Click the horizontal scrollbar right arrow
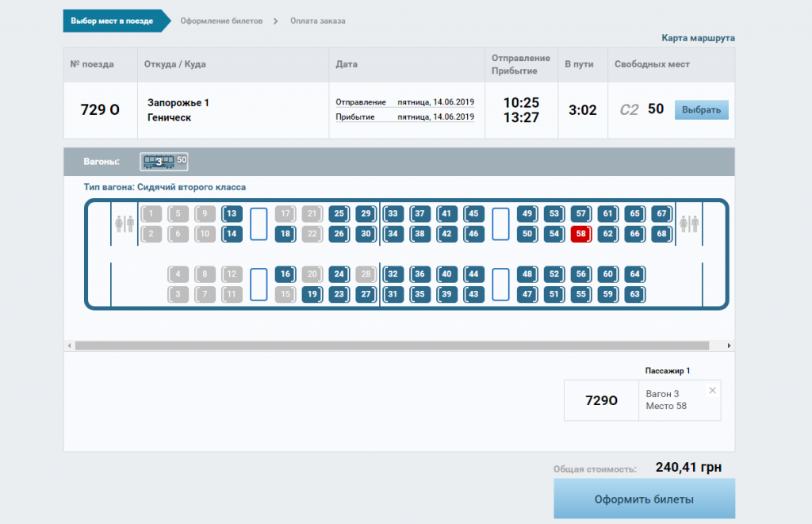812x524 pixels. coord(729,346)
